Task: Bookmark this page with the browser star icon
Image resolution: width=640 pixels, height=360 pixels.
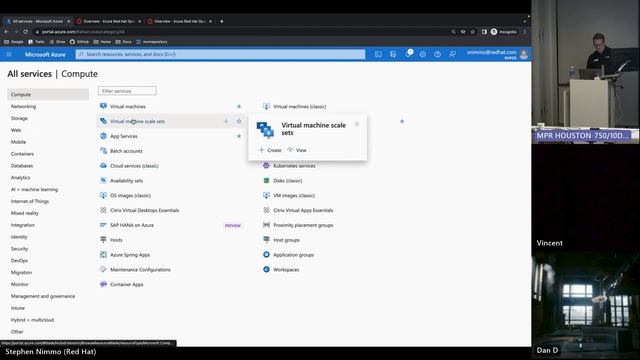Action: pos(473,31)
